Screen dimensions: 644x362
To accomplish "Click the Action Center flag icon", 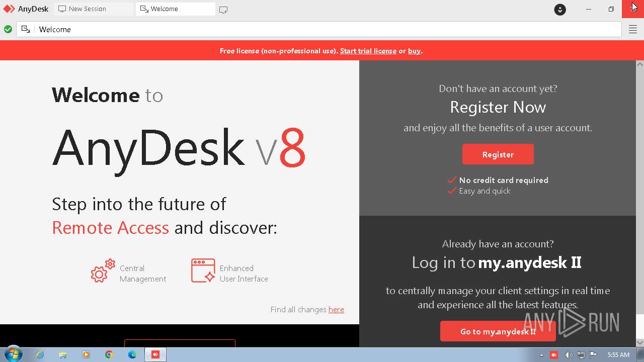I will point(593,355).
